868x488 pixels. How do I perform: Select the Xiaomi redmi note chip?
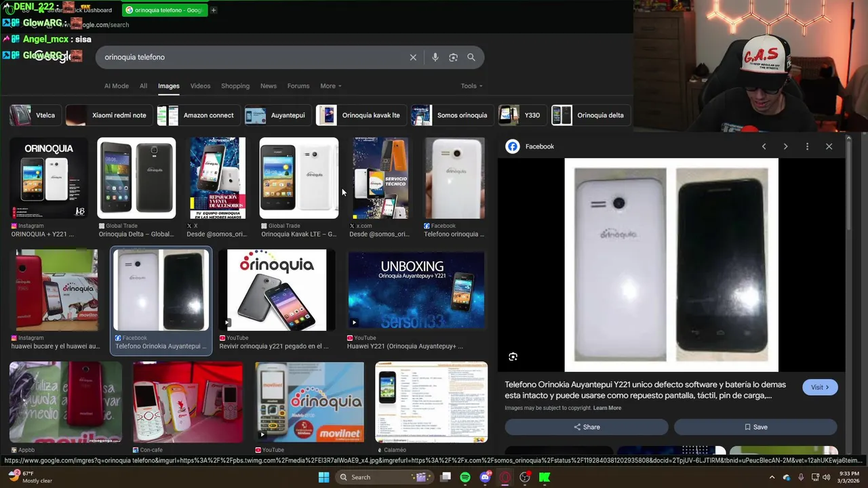[x=108, y=115]
